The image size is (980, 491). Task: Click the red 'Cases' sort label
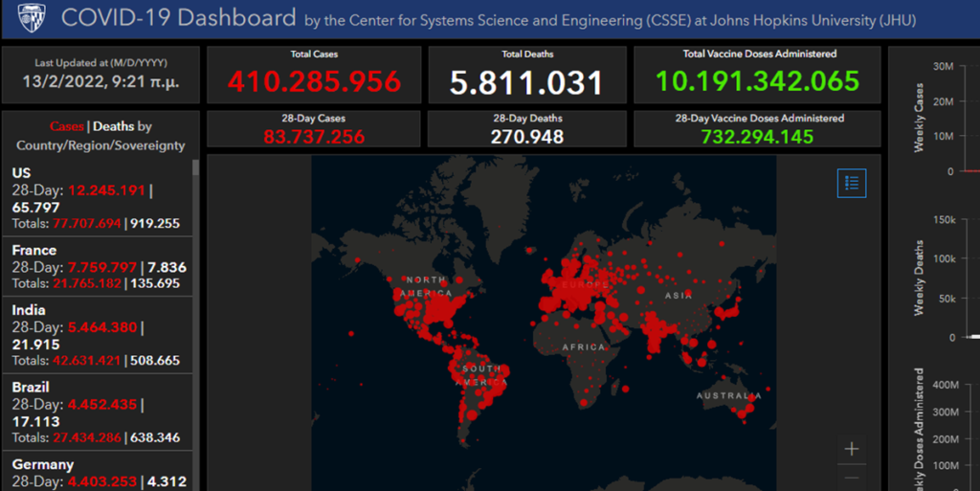[67, 126]
